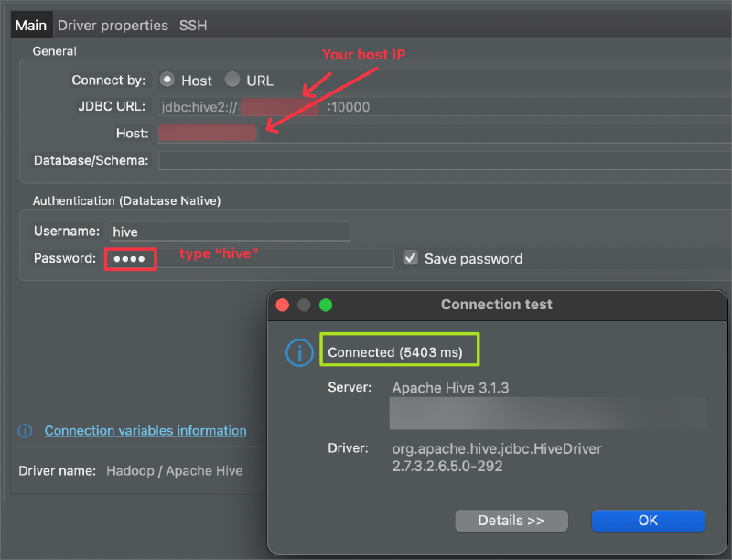Click into the Username field
732x560 pixels.
tap(230, 232)
